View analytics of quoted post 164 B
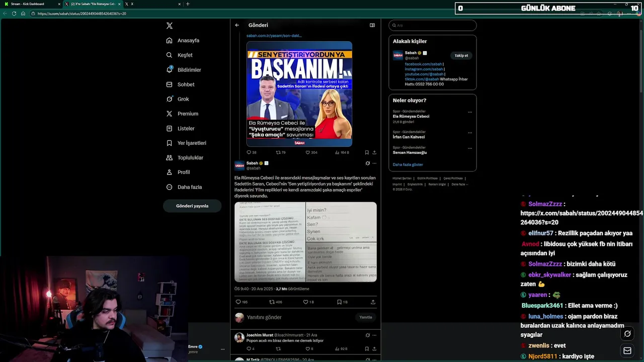This screenshot has width=644, height=362. click(x=342, y=152)
